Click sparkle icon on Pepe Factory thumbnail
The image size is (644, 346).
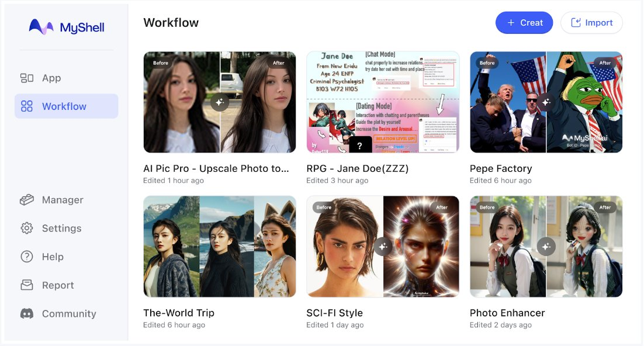pos(546,102)
